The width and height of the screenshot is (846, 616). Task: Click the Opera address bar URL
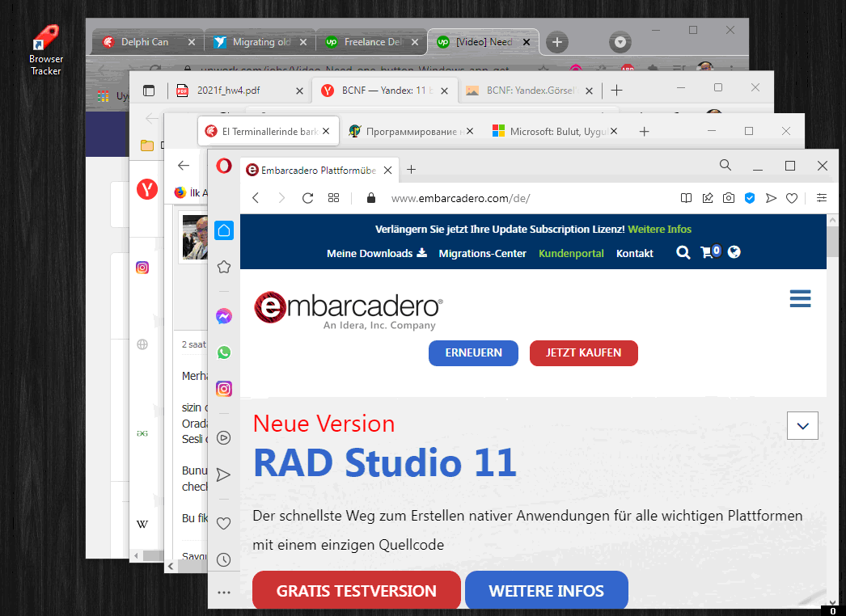pos(460,199)
